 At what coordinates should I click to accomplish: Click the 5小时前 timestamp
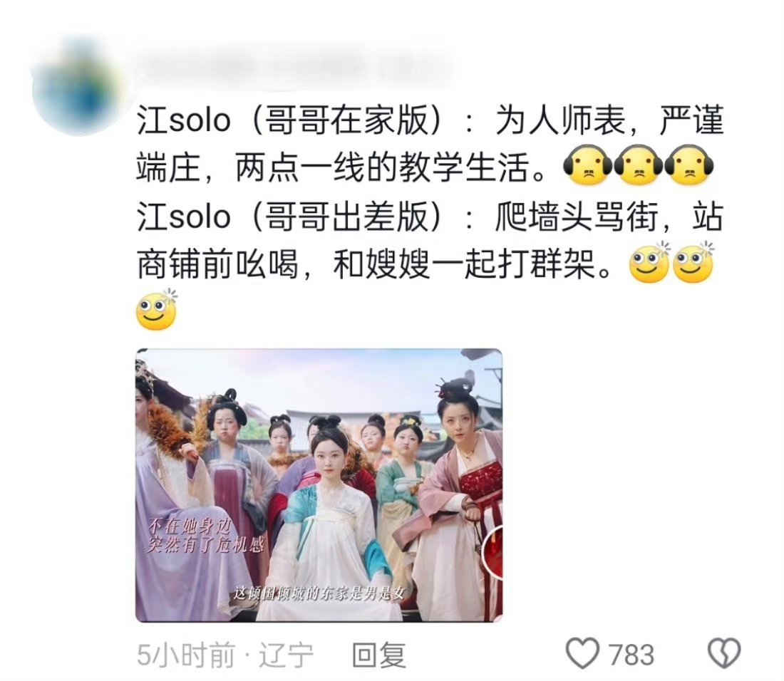tap(185, 654)
